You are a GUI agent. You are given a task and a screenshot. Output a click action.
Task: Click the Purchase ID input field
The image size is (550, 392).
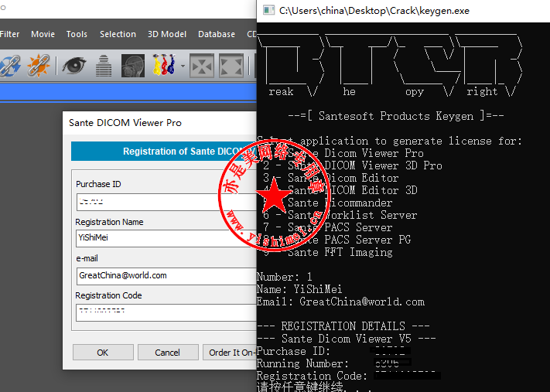click(166, 202)
